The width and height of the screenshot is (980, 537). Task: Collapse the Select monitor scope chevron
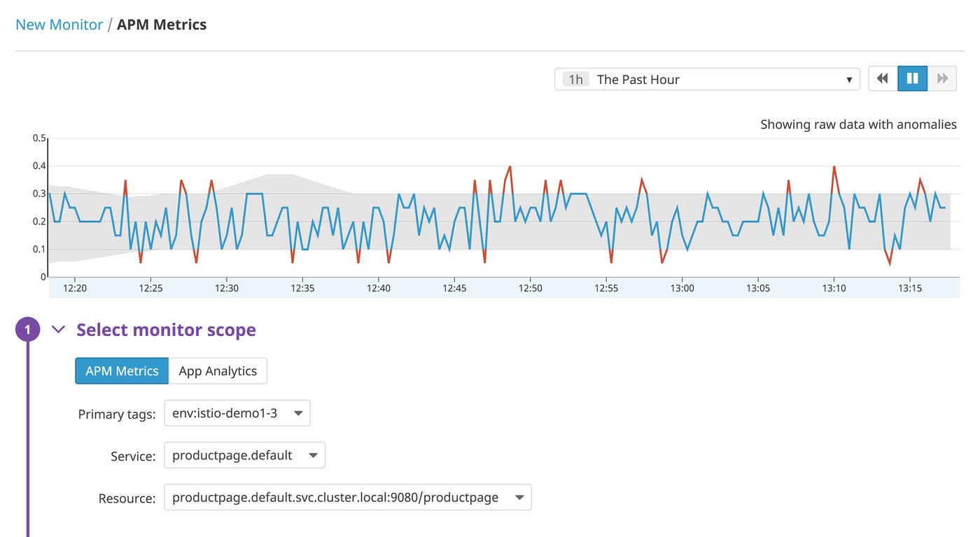59,330
